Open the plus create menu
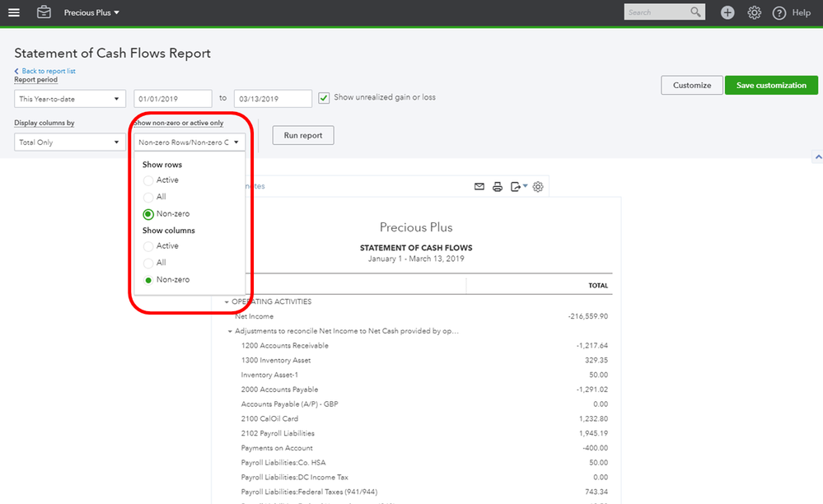This screenshot has width=823, height=504. point(727,12)
